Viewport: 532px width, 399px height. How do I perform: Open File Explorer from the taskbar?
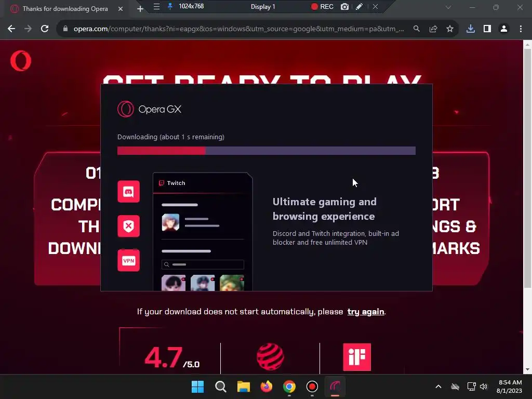[x=243, y=387]
